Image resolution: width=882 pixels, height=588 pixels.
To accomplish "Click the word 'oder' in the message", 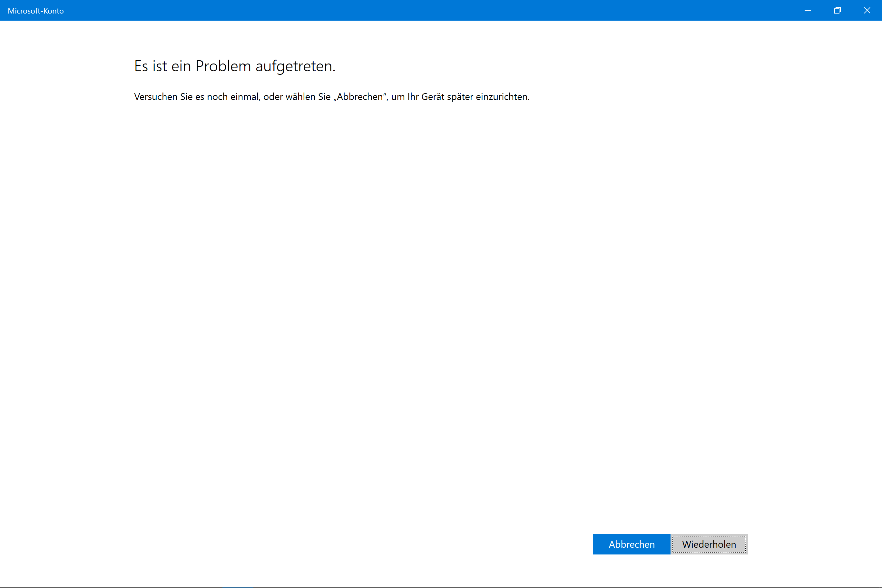I will [x=273, y=97].
